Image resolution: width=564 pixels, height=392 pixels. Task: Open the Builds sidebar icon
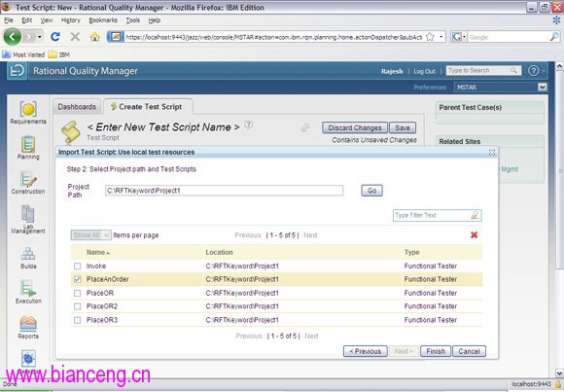point(28,254)
